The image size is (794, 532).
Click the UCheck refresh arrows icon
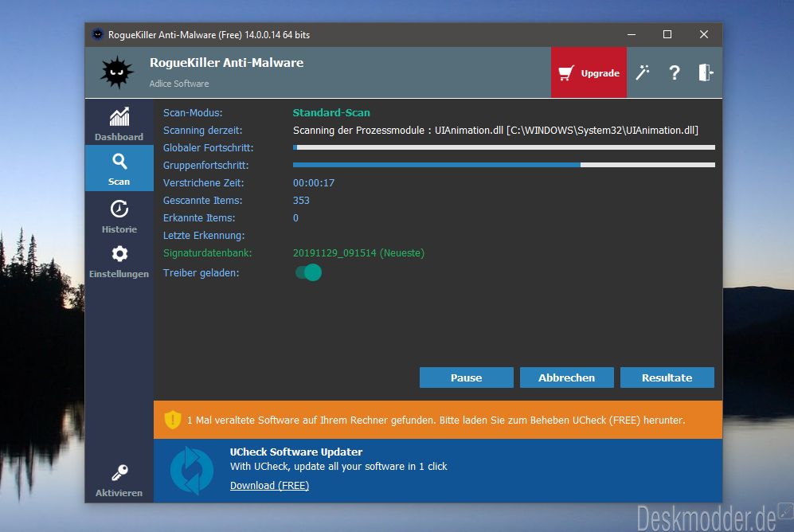[x=192, y=470]
